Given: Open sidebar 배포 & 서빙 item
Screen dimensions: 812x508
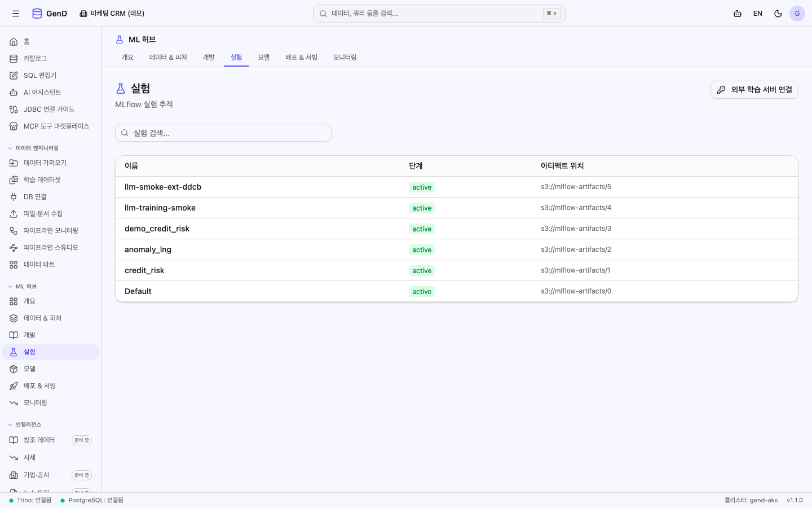Looking at the screenshot, I should coord(51,386).
